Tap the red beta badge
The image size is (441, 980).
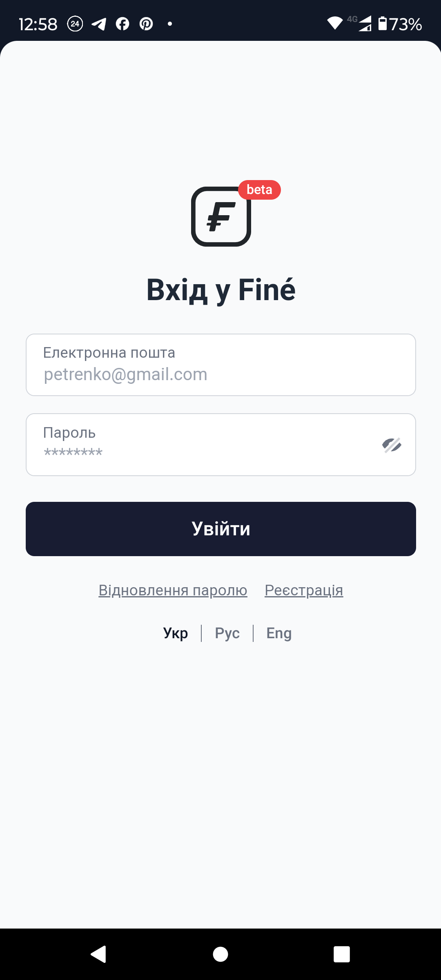[x=259, y=190]
